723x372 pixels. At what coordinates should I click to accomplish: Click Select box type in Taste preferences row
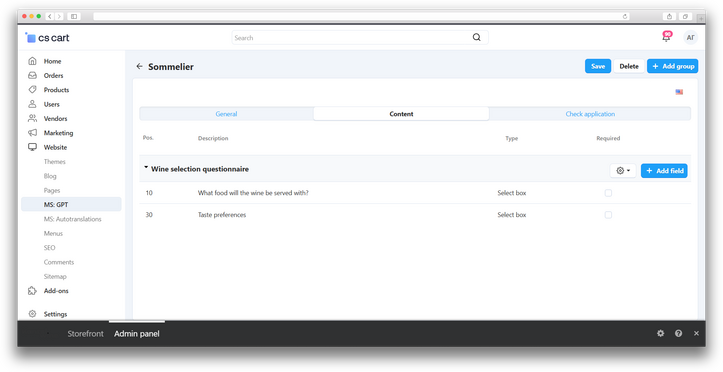(x=511, y=215)
